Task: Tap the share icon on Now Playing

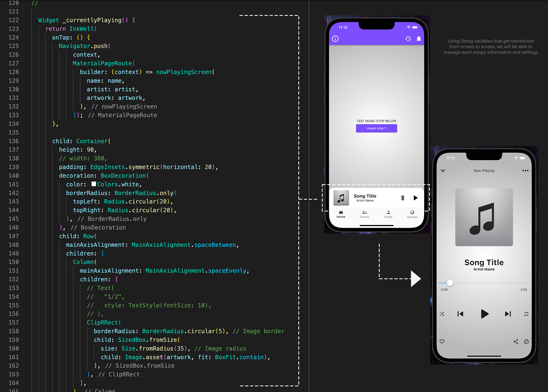Action: [x=516, y=341]
